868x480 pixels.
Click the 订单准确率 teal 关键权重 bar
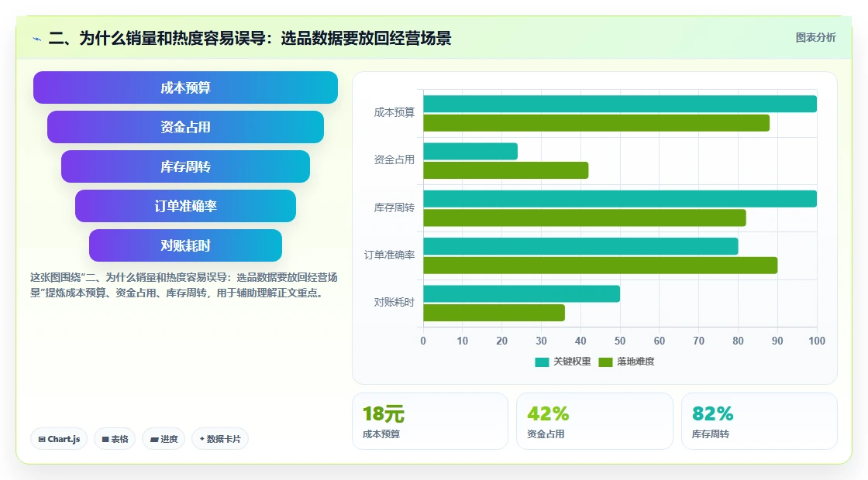580,247
